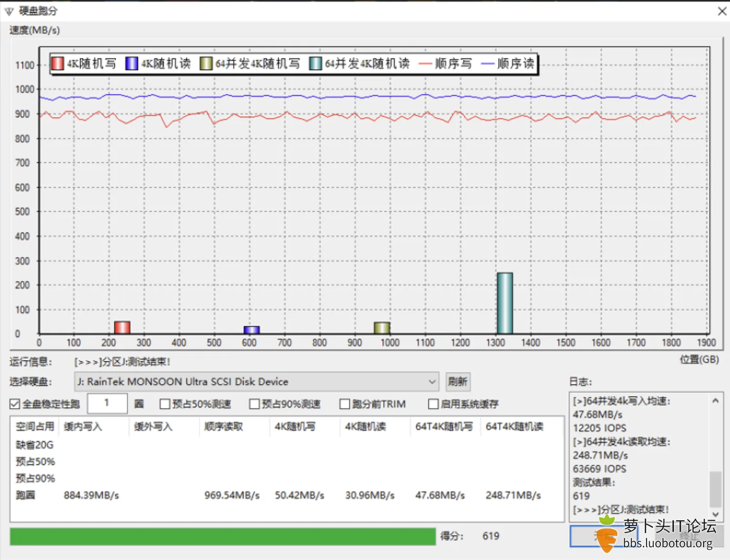Click the teal 64并发4K随机读 bar in chart
The height and width of the screenshot is (560, 730).
click(x=505, y=303)
